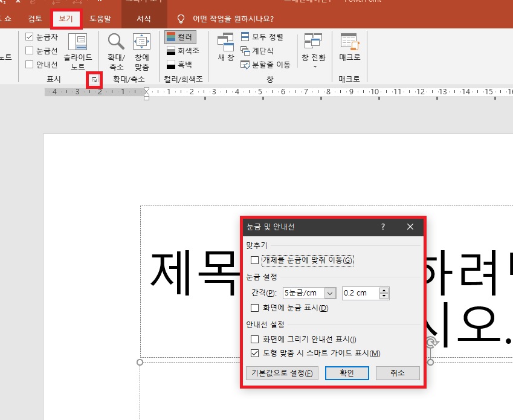Open the 5눈금/cm spacing dropdown

pos(330,293)
